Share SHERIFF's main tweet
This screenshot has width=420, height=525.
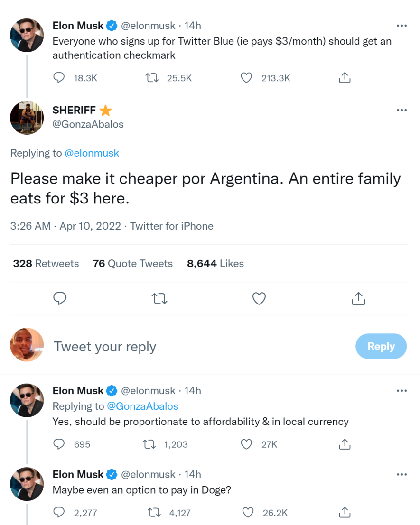coord(358,298)
